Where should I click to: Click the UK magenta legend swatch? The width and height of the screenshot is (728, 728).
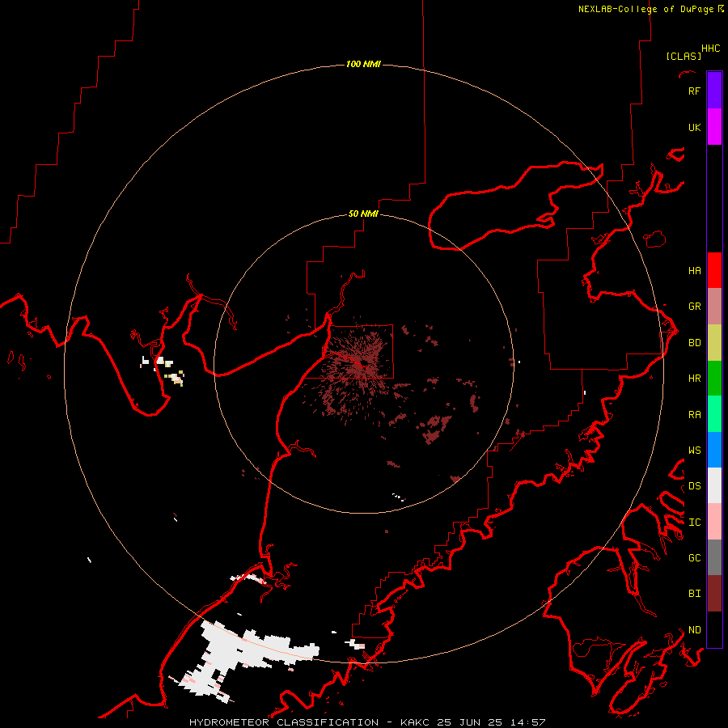(x=714, y=127)
